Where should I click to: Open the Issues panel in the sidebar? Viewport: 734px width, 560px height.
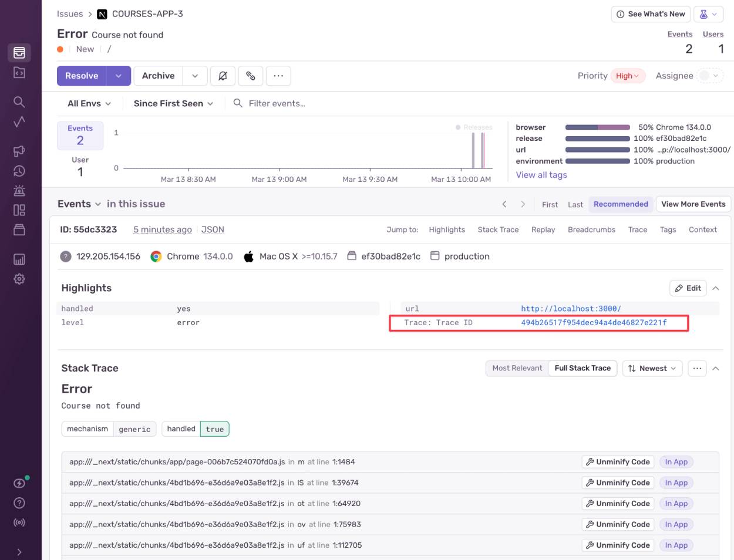[x=19, y=52]
